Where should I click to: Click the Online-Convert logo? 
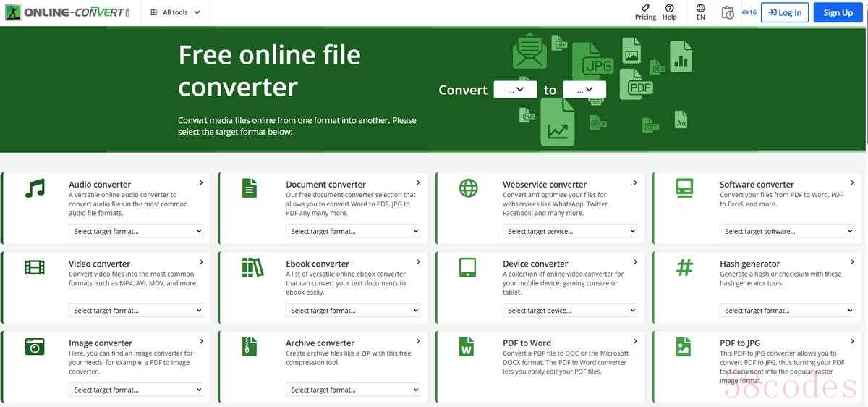(68, 12)
